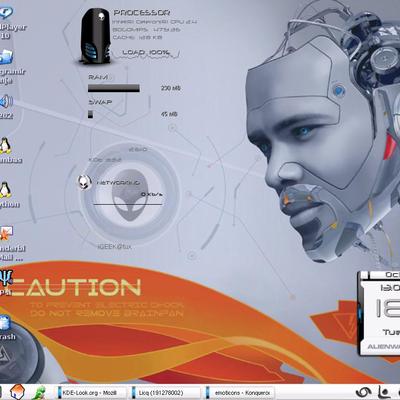The width and height of the screenshot is (400, 400).
Task: Switch to the emoticons Konqueror taskbar window
Action: click(x=239, y=393)
